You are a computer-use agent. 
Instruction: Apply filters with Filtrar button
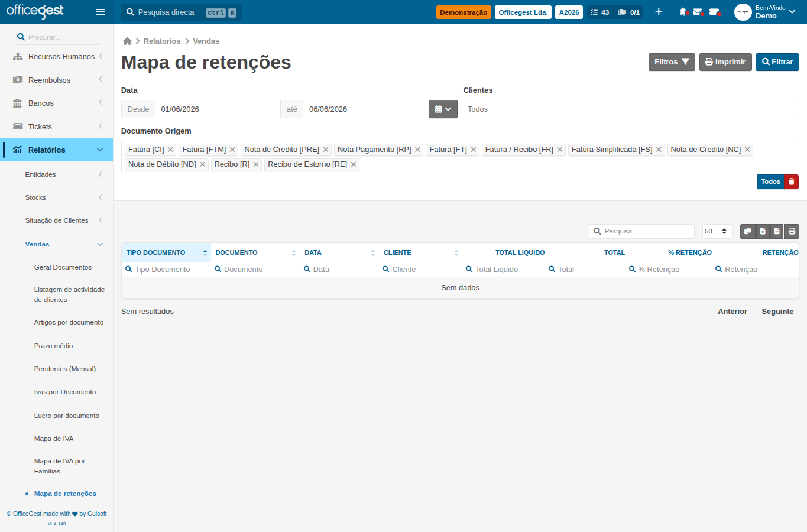(x=777, y=62)
